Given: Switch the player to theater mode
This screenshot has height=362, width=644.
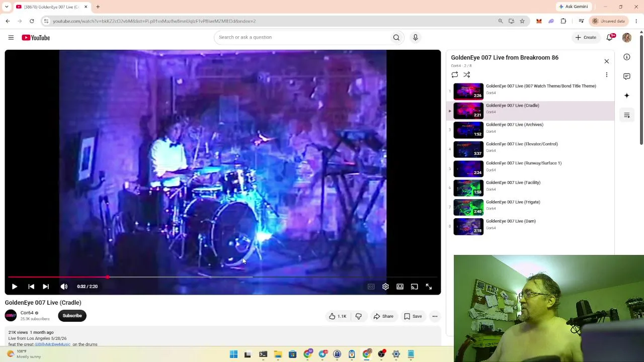Looking at the screenshot, I should pos(400,287).
